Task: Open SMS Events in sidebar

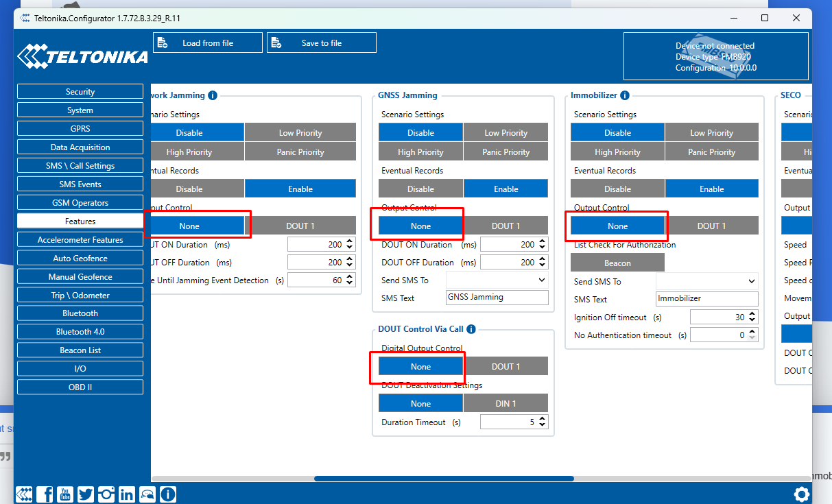Action: pos(80,184)
